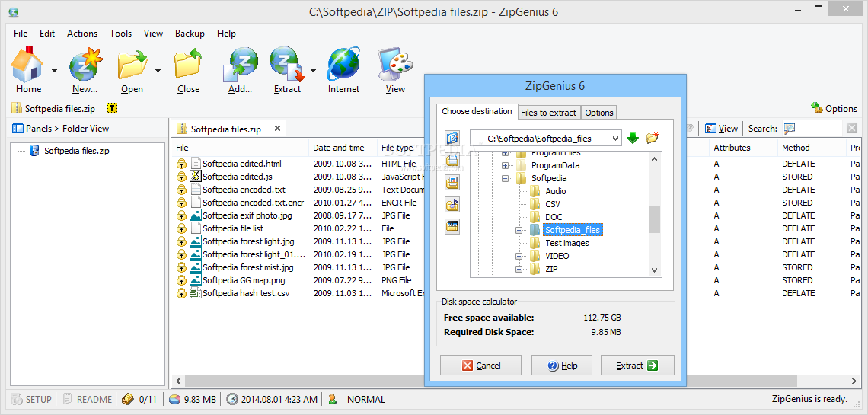868x415 pixels.
Task: Open the Edit menu
Action: [47, 34]
